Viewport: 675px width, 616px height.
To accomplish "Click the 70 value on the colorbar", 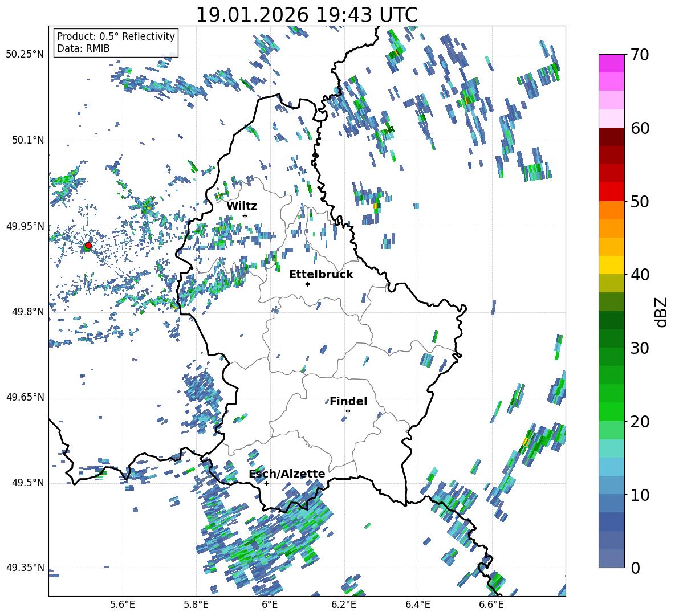I will click(639, 55).
